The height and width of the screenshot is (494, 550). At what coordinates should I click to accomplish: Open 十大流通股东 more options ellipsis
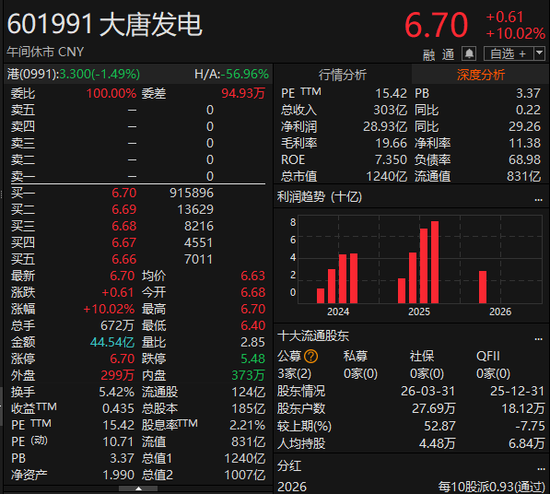tap(538, 339)
